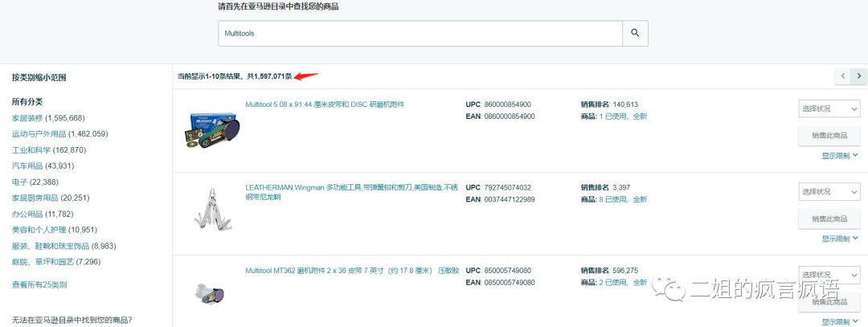Click 销售此商品 for UPC 860000854900 item
The image size is (868, 327).
pyautogui.click(x=829, y=136)
